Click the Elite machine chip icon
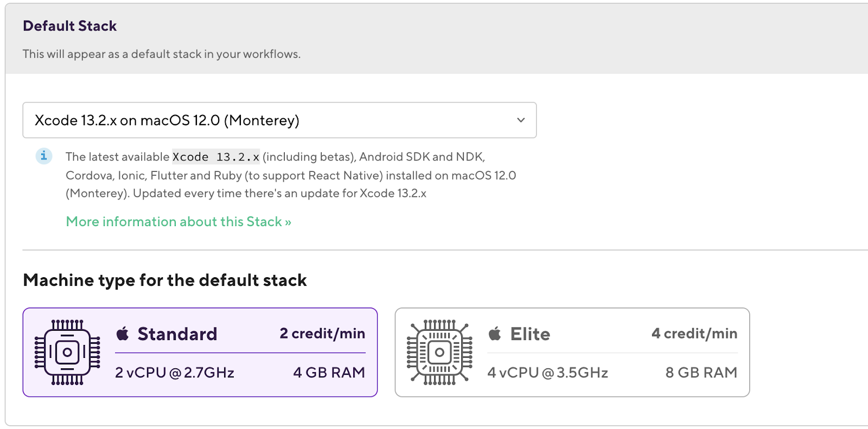The height and width of the screenshot is (429, 868). (439, 353)
